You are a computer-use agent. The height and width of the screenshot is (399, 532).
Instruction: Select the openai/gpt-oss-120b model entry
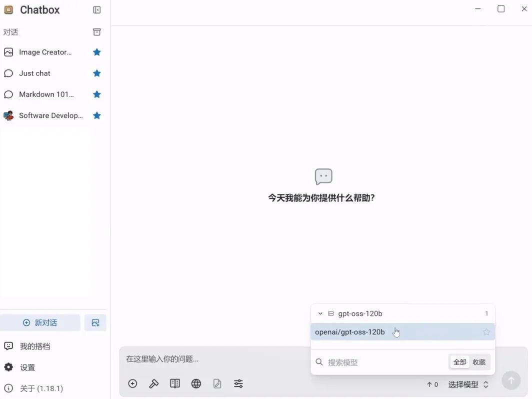pos(349,331)
